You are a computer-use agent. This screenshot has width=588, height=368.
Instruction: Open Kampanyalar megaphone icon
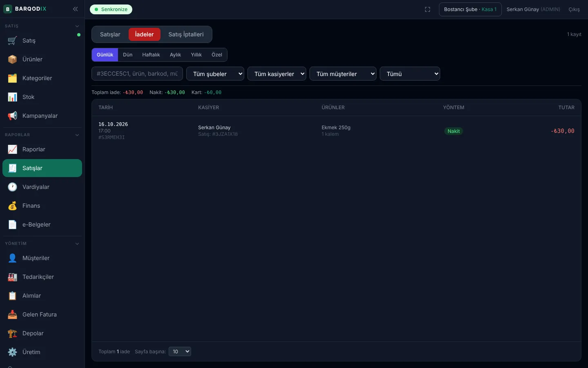pos(13,116)
